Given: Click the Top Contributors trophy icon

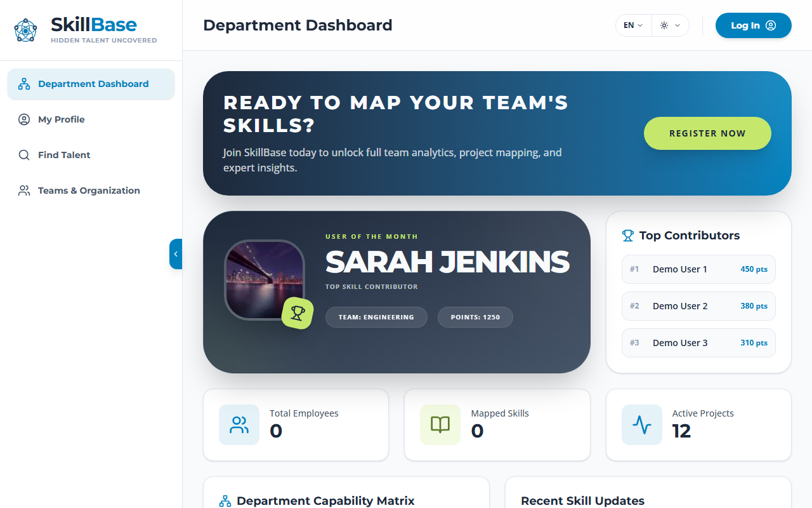Looking at the screenshot, I should coord(628,236).
